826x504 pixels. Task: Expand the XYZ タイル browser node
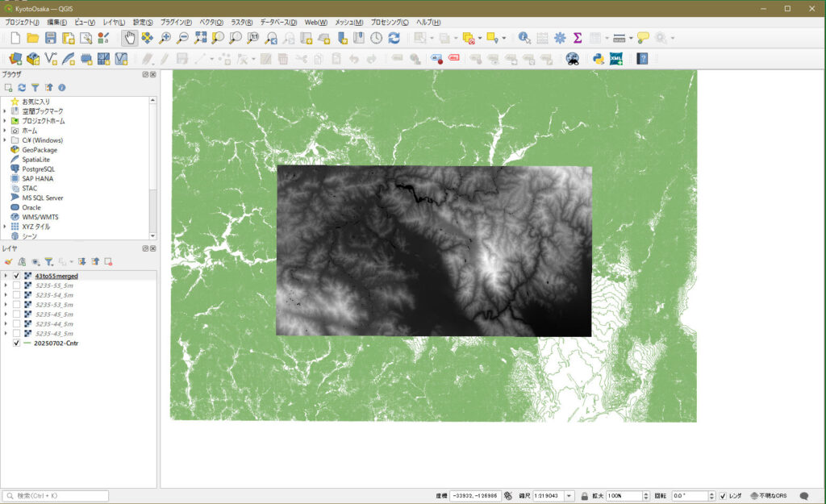pos(5,227)
